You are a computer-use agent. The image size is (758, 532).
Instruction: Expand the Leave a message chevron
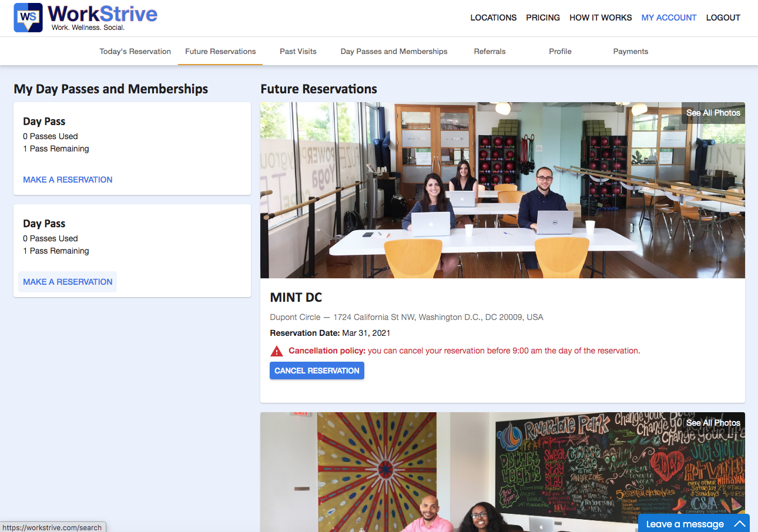tap(740, 524)
